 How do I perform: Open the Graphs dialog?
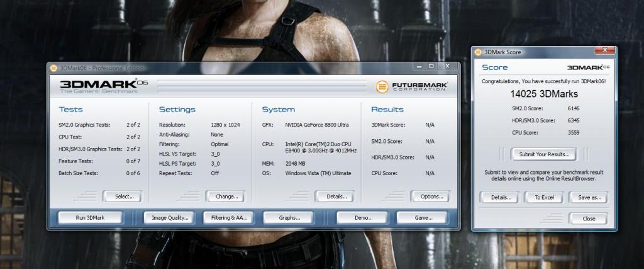tap(289, 217)
